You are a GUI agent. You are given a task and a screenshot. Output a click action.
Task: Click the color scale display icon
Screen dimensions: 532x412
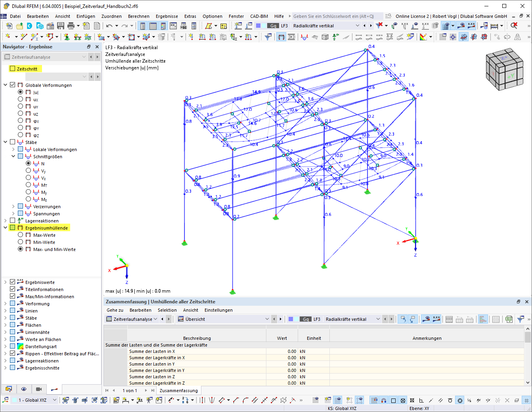click(423, 37)
